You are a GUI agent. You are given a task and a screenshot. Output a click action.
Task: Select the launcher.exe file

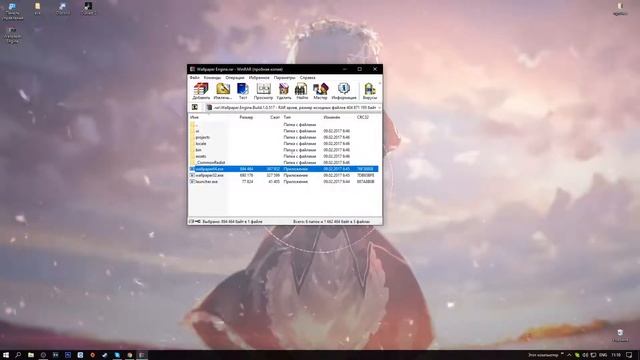coord(284,182)
